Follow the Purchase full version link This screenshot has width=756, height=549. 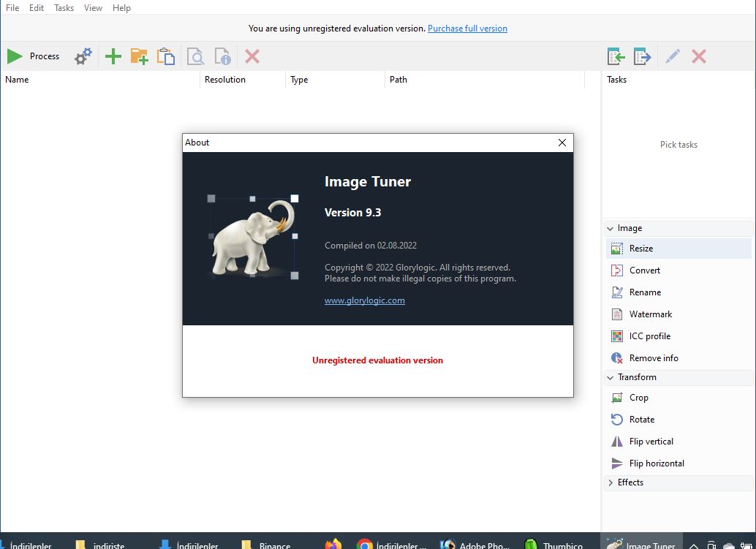pos(467,29)
